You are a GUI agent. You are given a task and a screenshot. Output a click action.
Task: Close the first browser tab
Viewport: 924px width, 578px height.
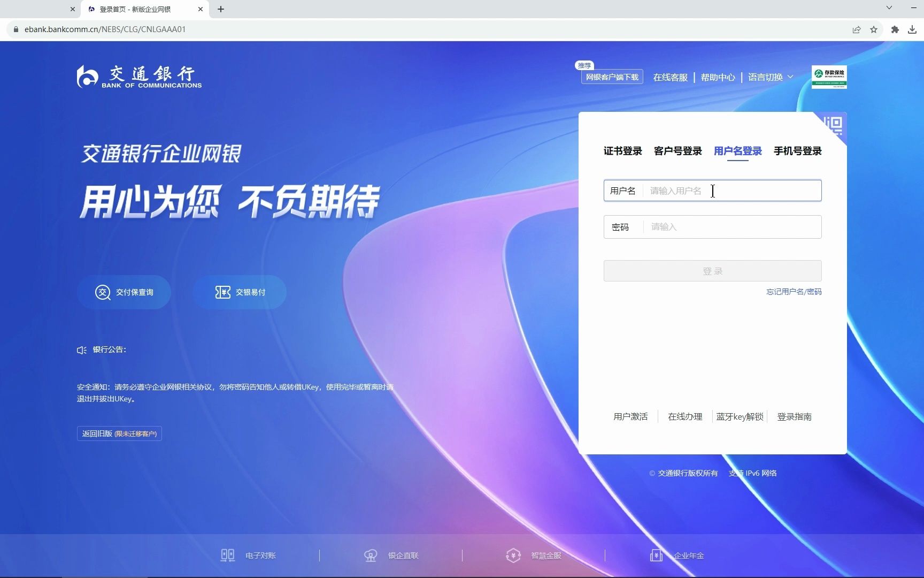[x=73, y=9]
